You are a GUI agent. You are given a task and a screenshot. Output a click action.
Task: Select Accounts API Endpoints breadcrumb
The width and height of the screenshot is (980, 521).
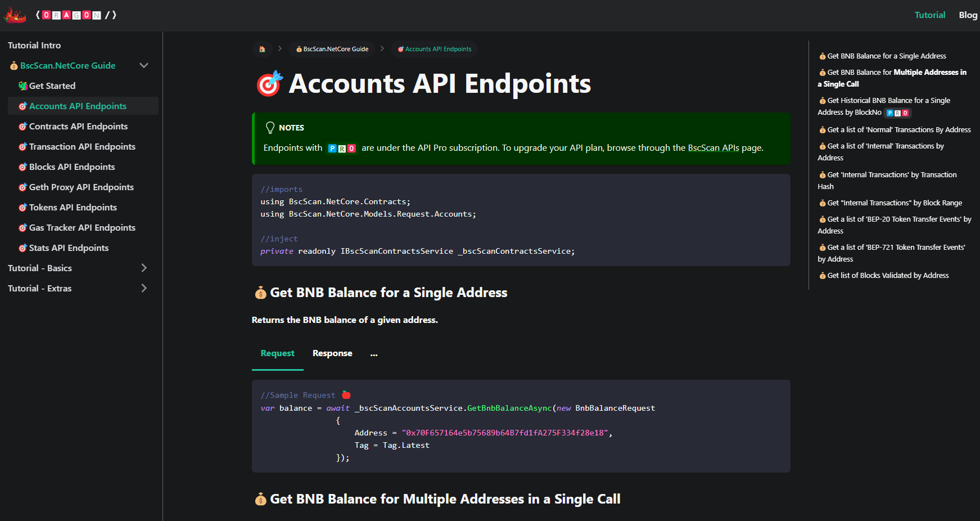(x=435, y=49)
